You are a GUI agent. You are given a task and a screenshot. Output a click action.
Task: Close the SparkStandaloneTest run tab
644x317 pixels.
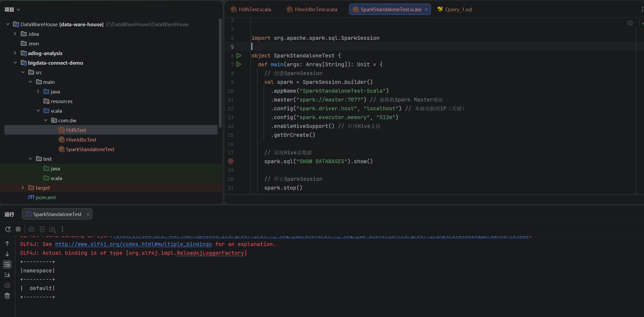(88, 214)
